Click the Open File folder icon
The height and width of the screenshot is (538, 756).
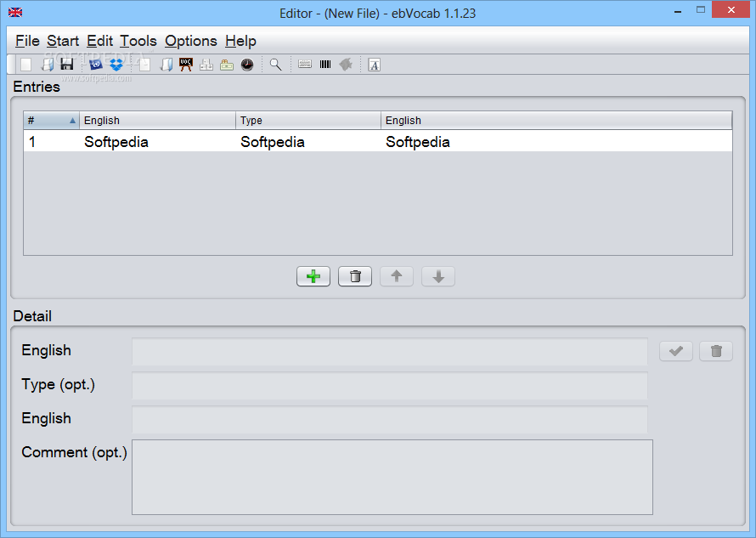[x=47, y=65]
